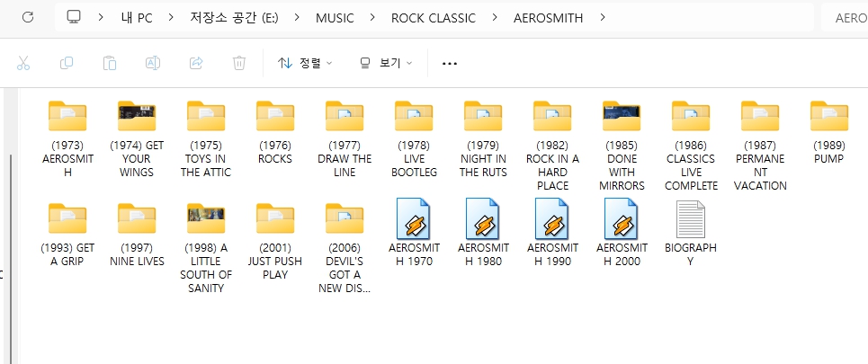Go to MUSIC breadcrumb segment
The image size is (868, 364).
click(x=335, y=18)
